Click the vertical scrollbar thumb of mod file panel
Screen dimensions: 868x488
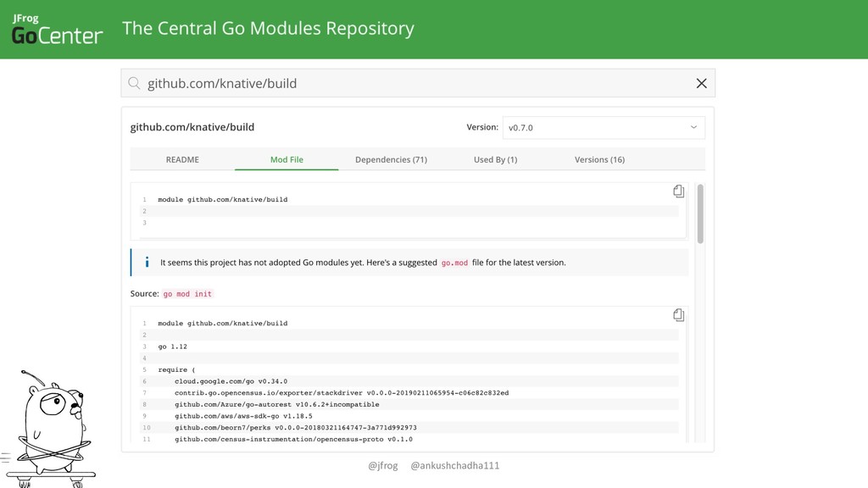click(x=700, y=213)
